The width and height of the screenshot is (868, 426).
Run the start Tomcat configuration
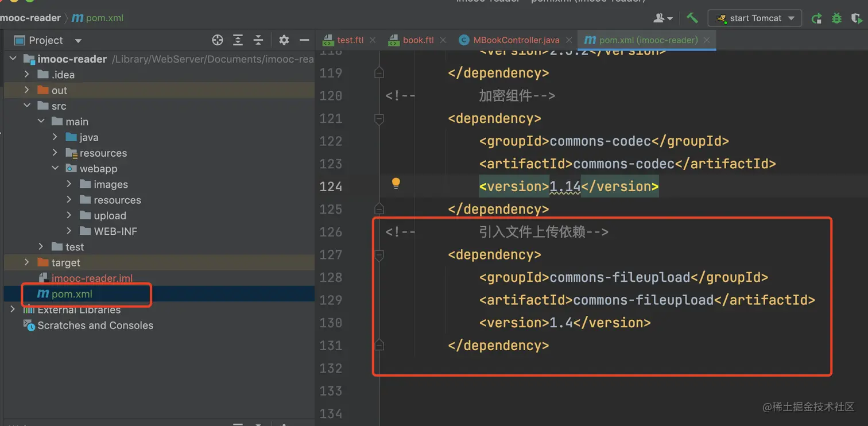pyautogui.click(x=816, y=18)
